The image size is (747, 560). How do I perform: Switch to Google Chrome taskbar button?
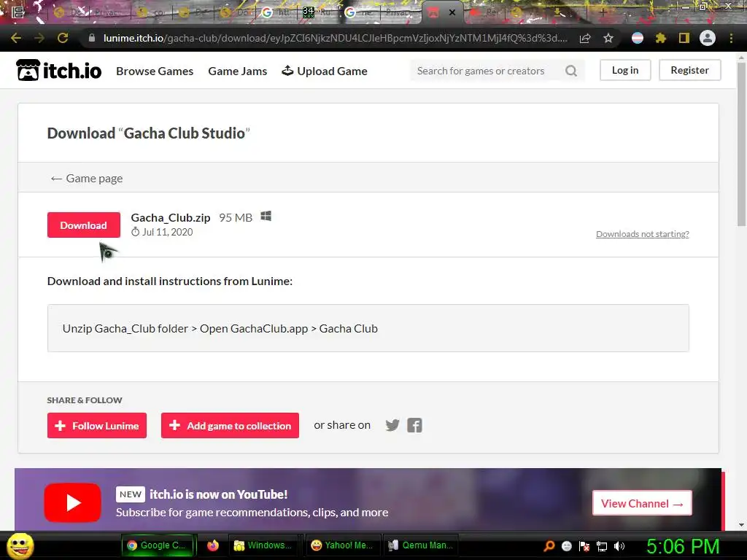(x=159, y=545)
